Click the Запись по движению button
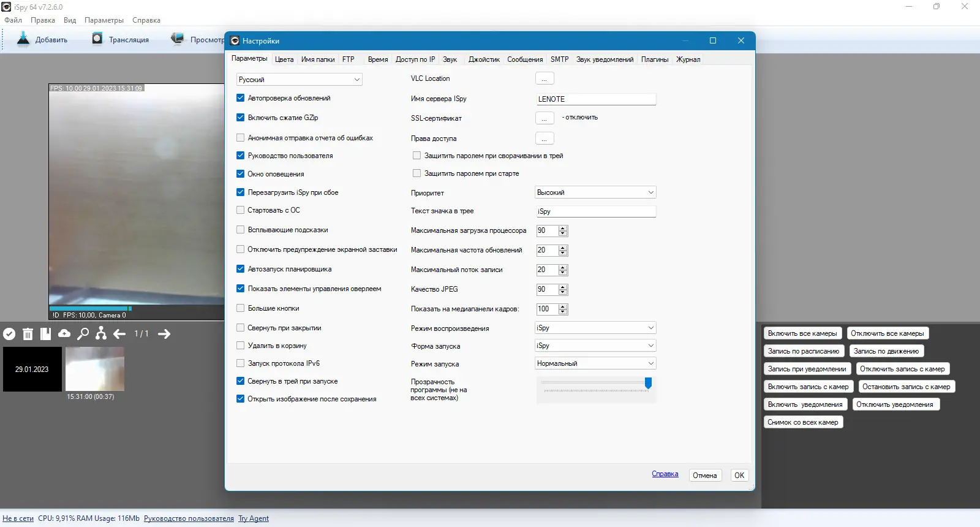Screen dimensions: 980x527 click(x=886, y=351)
